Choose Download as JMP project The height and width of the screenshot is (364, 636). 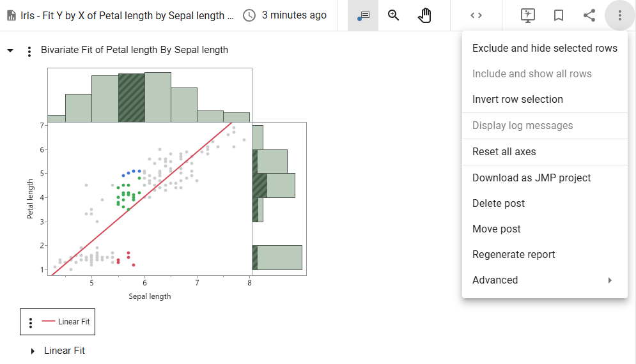pos(531,178)
